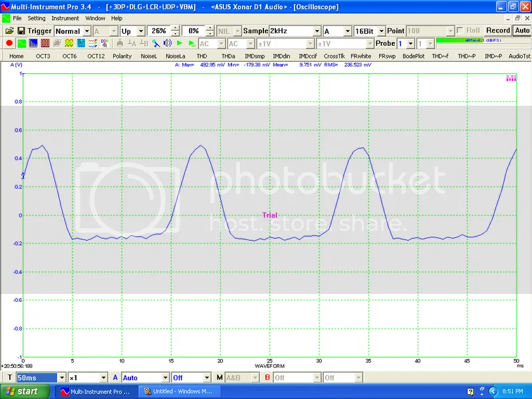Open the spectrogram icon next to spectrum analyzer
532x399 pixels.
click(x=45, y=43)
